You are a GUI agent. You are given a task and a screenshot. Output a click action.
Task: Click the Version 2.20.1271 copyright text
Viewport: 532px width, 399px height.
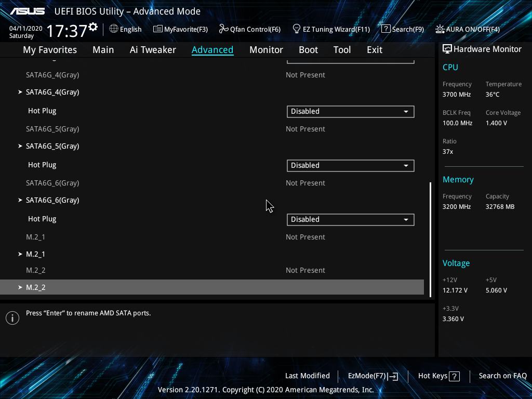[265, 390]
